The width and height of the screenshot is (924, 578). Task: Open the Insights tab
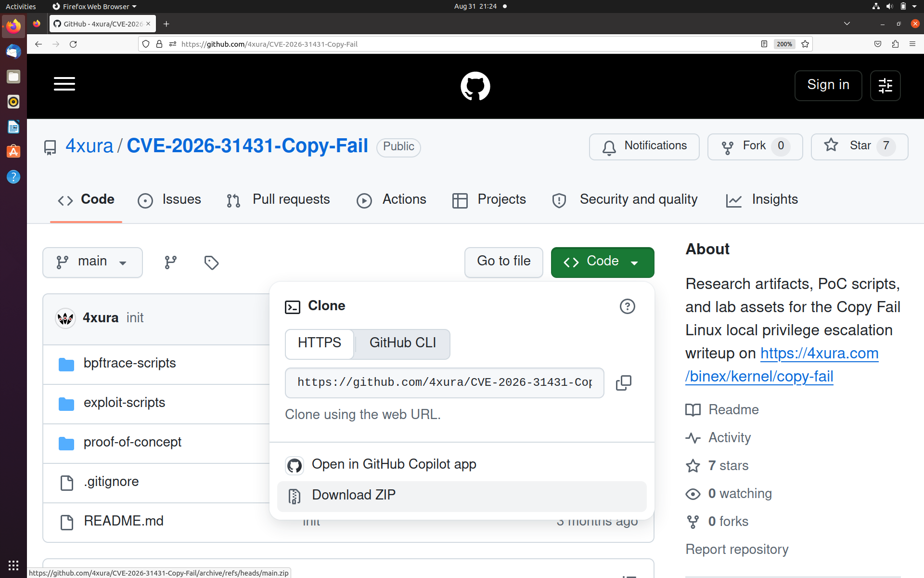click(x=762, y=200)
